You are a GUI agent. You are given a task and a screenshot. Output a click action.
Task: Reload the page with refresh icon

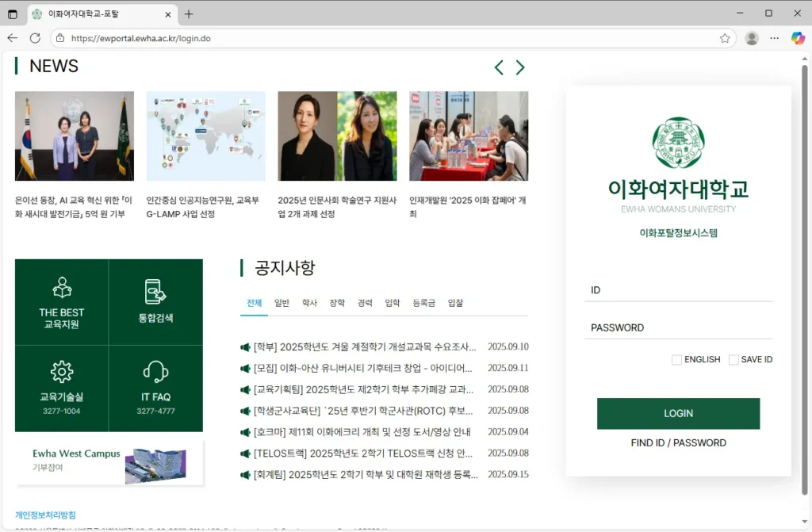pos(35,38)
